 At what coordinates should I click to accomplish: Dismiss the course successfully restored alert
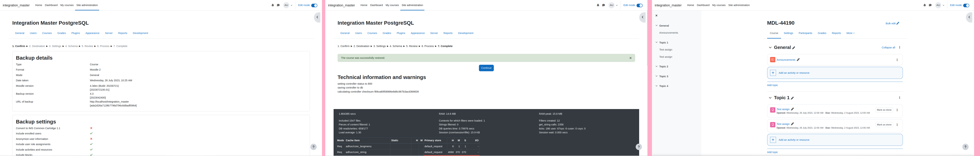[630, 58]
